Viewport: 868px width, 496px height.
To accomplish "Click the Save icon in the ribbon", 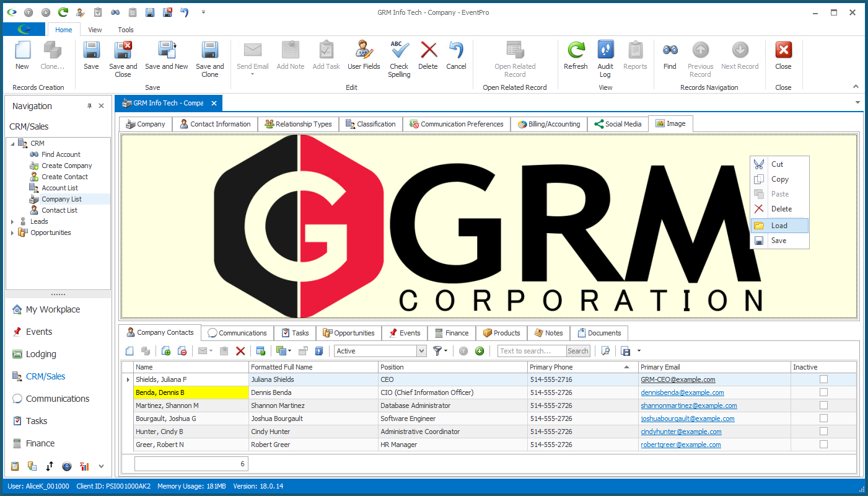I will (91, 51).
